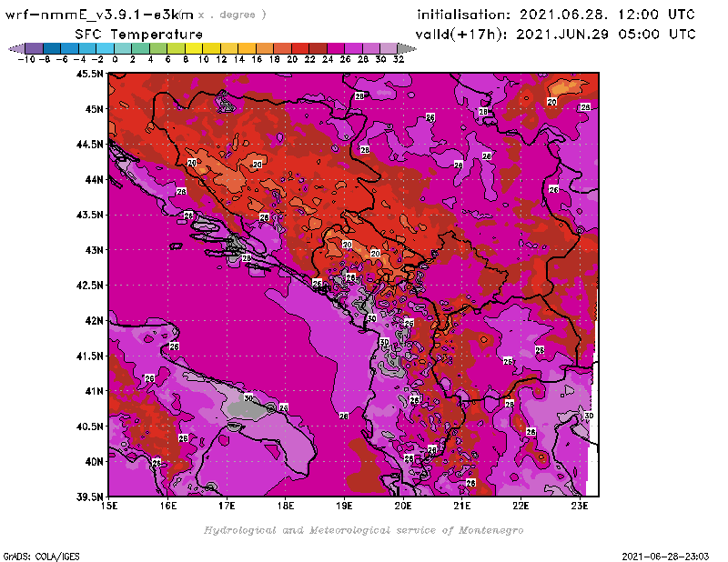Click the 16E longitude label
This screenshot has width=728, height=562.
(168, 506)
